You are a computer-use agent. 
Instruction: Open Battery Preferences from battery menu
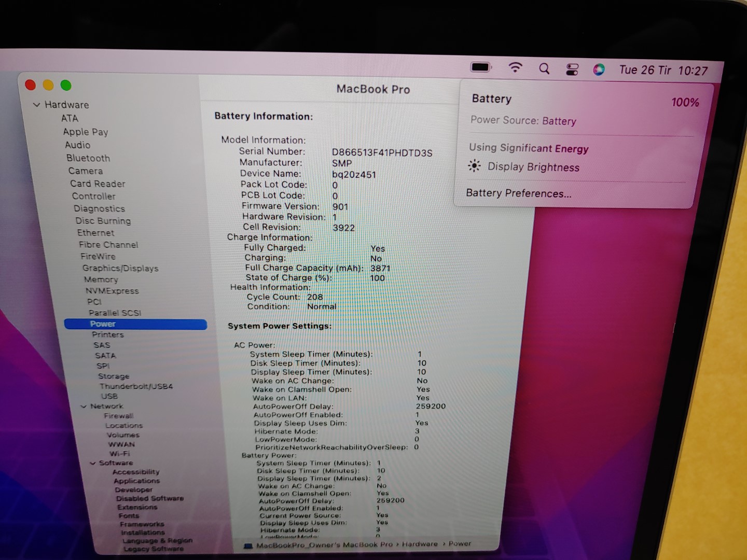tap(519, 193)
